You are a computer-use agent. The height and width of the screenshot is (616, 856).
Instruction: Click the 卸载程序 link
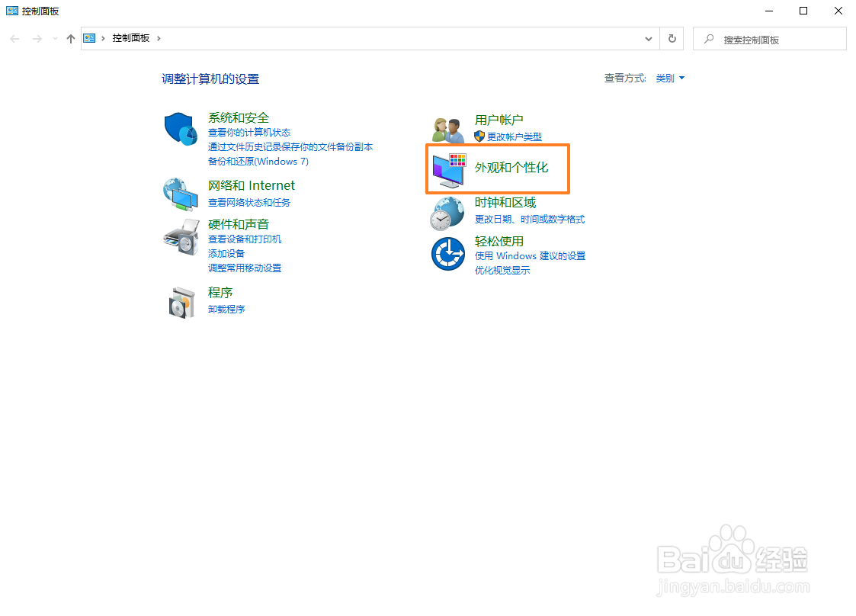pos(226,309)
